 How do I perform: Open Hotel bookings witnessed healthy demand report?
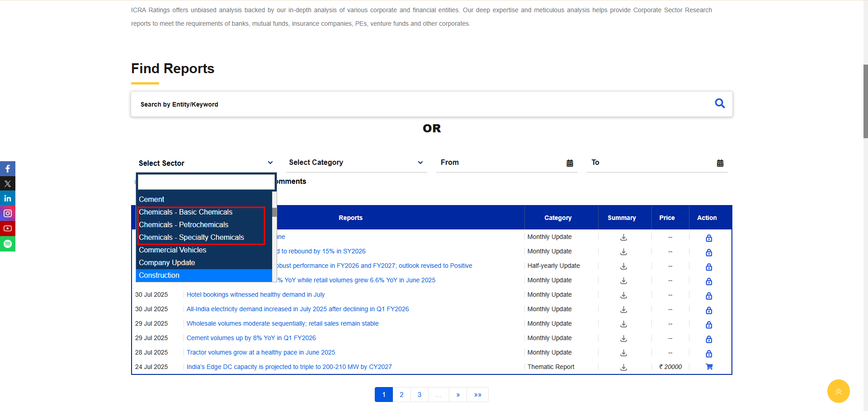[255, 294]
